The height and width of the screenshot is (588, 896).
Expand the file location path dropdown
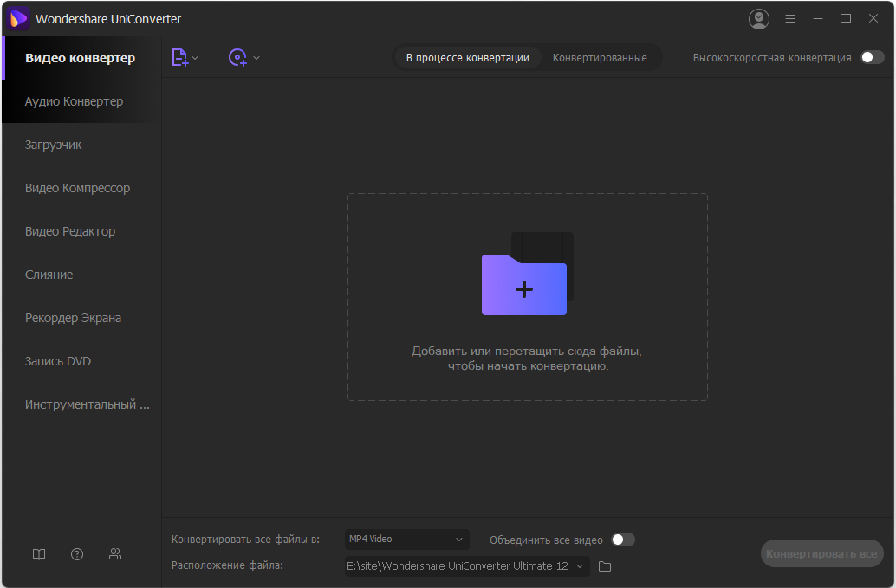click(580, 566)
